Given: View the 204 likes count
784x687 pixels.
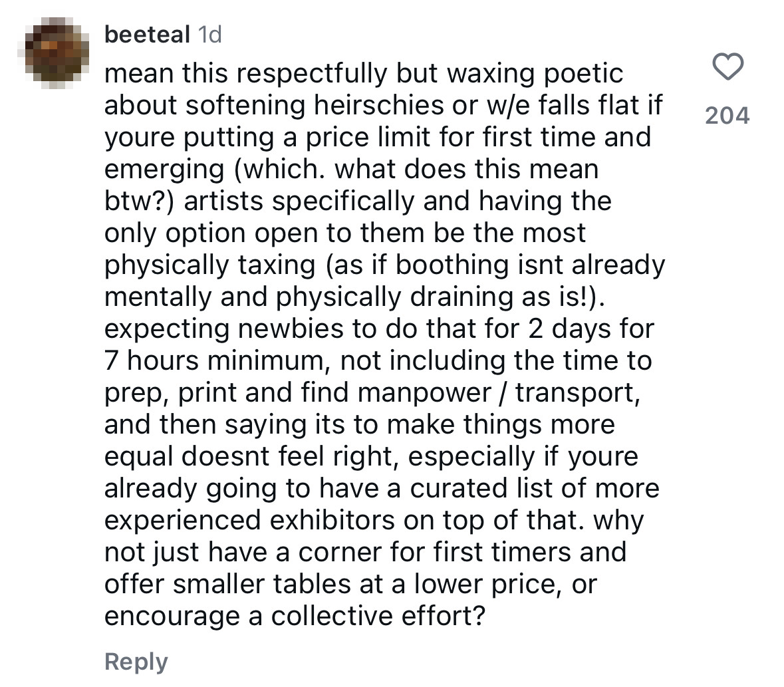Looking at the screenshot, I should click(x=727, y=116).
